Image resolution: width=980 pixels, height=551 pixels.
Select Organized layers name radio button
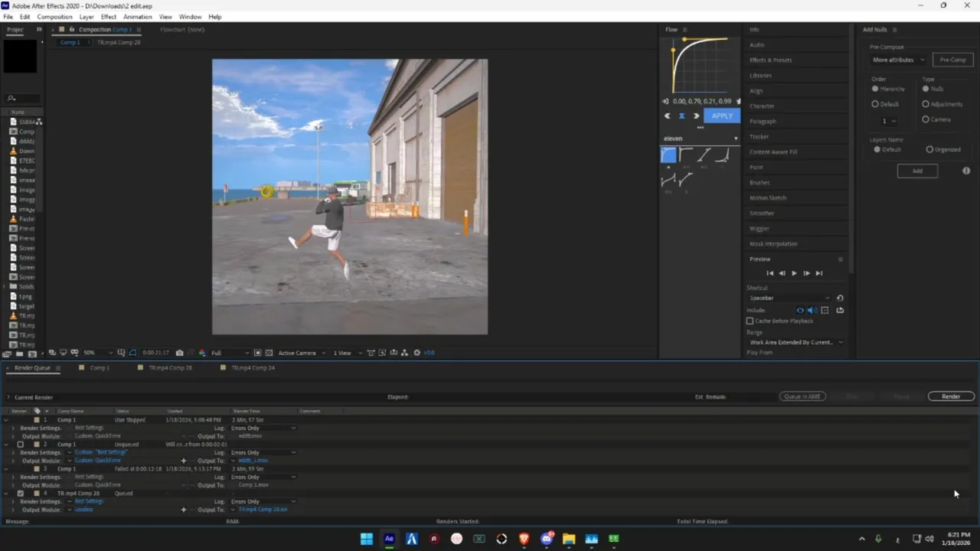pos(929,149)
